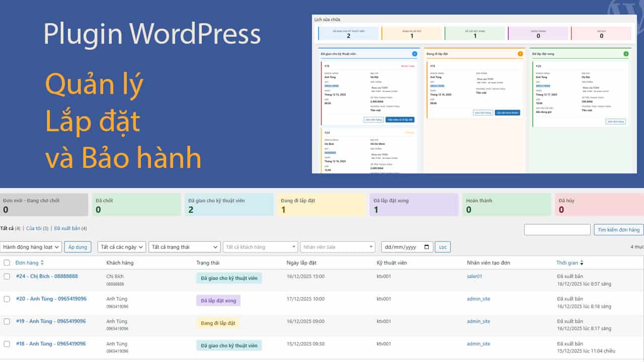Click inside the order search input field
The width and height of the screenshot is (644, 362).
coord(557,229)
